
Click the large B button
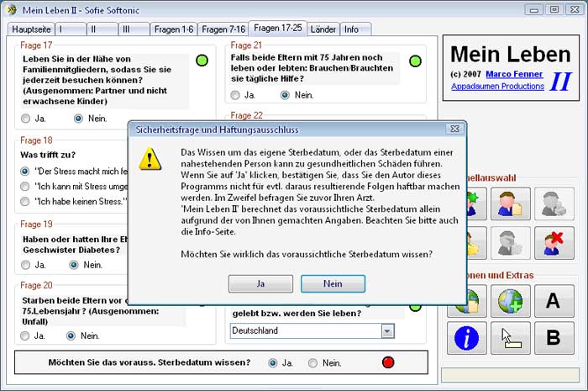coord(554,338)
